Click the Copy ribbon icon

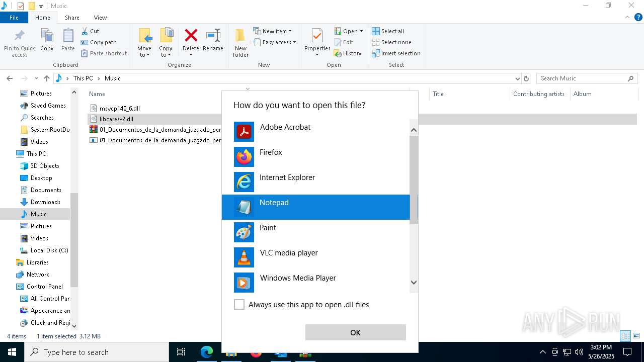tap(47, 40)
